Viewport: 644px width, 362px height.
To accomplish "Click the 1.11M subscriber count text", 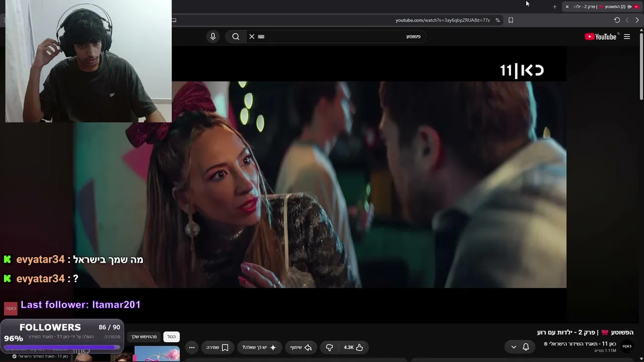I will point(605,350).
